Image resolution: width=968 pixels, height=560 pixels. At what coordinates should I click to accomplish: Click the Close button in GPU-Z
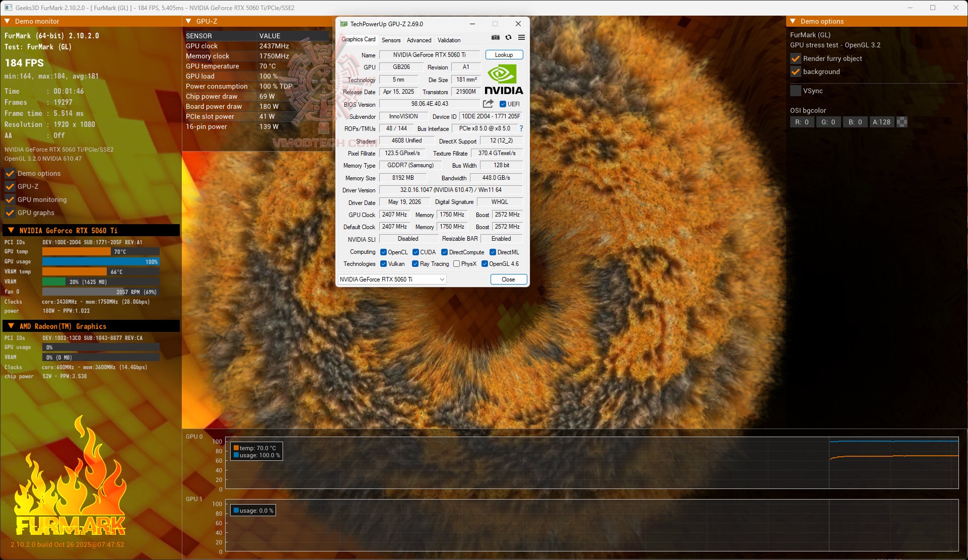[509, 279]
